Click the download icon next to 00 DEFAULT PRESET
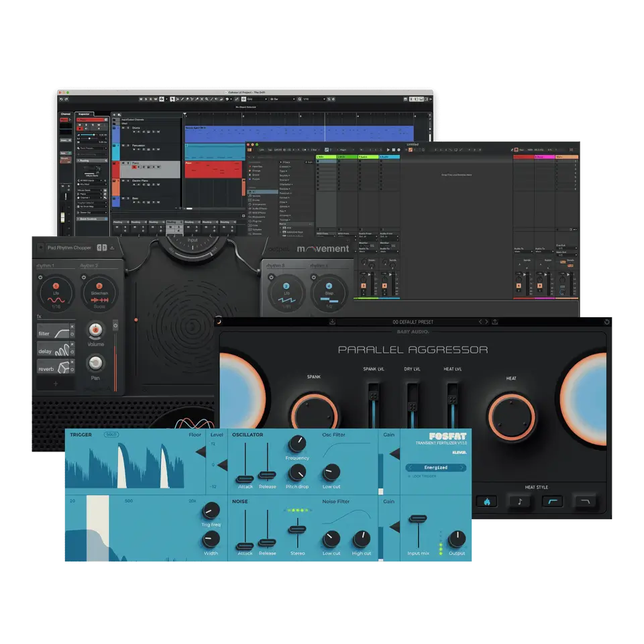The height and width of the screenshot is (644, 644). (x=331, y=322)
